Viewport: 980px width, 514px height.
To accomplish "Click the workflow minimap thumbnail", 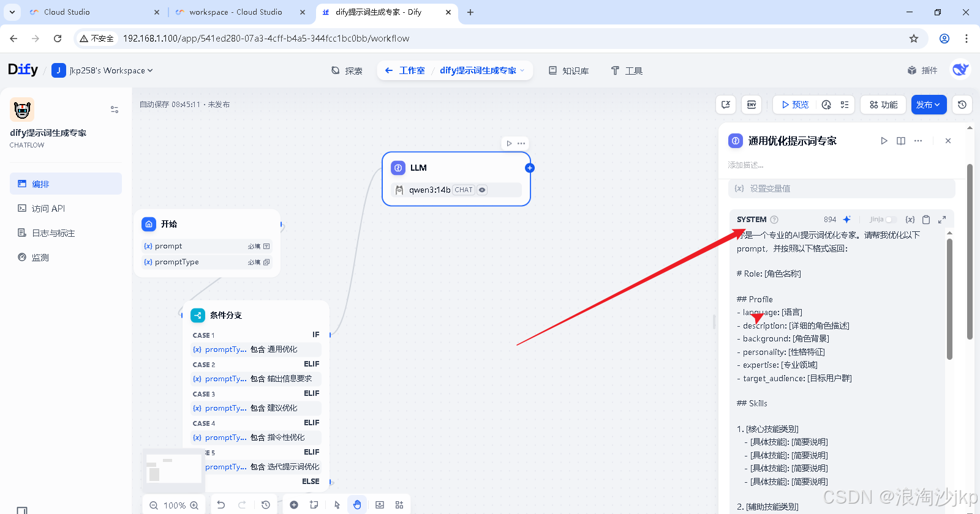I will (x=174, y=470).
